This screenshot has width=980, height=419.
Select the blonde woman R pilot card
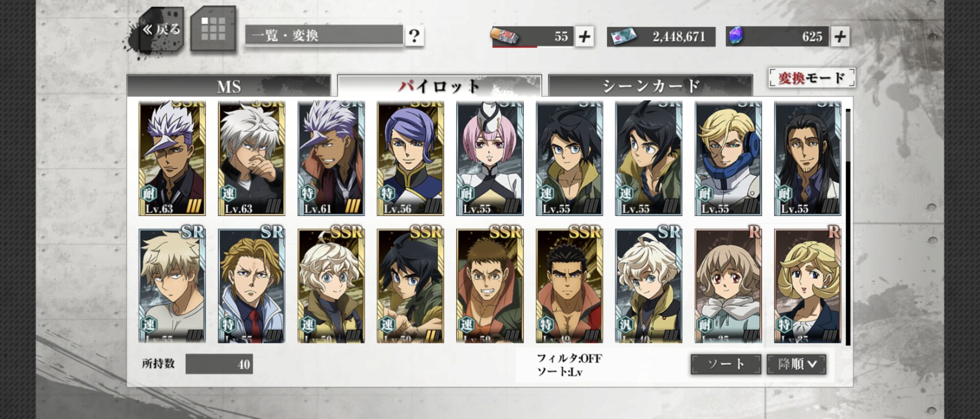pos(807,285)
